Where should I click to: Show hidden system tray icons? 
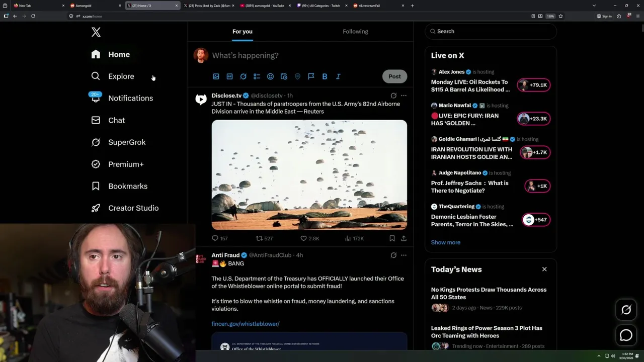[x=599, y=356]
